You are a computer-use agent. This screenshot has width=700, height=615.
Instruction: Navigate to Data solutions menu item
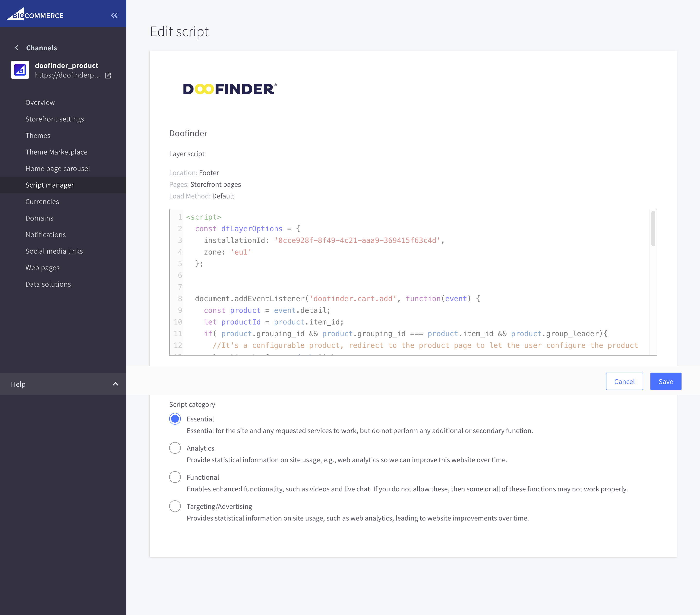tap(48, 284)
